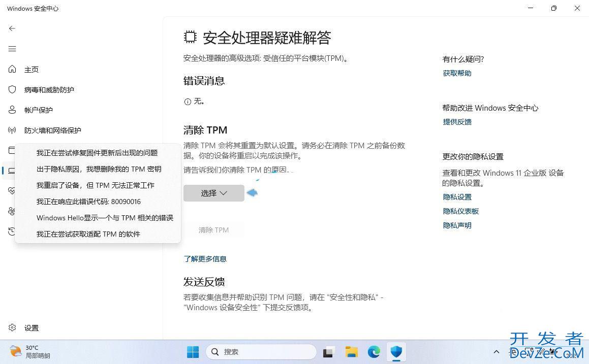Image resolution: width=589 pixels, height=364 pixels.
Task: Select 我正在尝试修复固件更新后出现的问题
Action: (97, 153)
